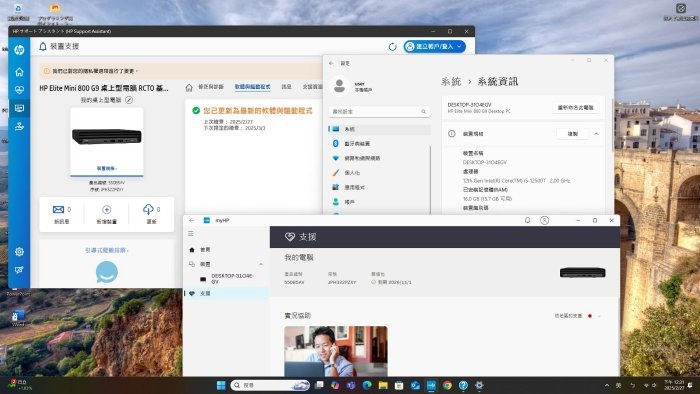Screen dimensions: 700x394
Task: Open HP Support Assistant question mark taskbar icon
Action: pyautogui.click(x=463, y=385)
